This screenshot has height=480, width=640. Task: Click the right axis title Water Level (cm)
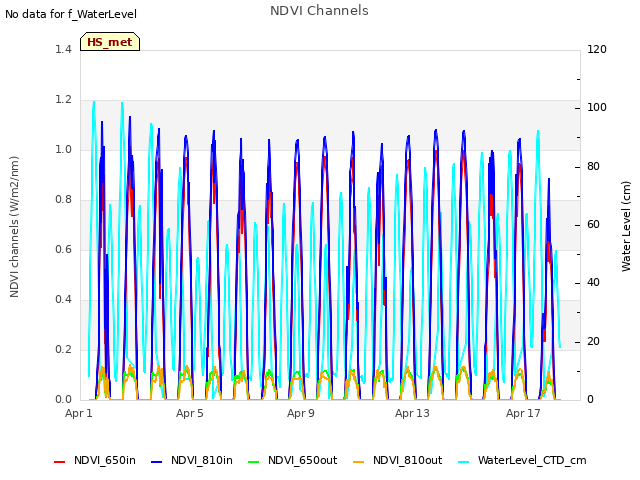pos(626,227)
